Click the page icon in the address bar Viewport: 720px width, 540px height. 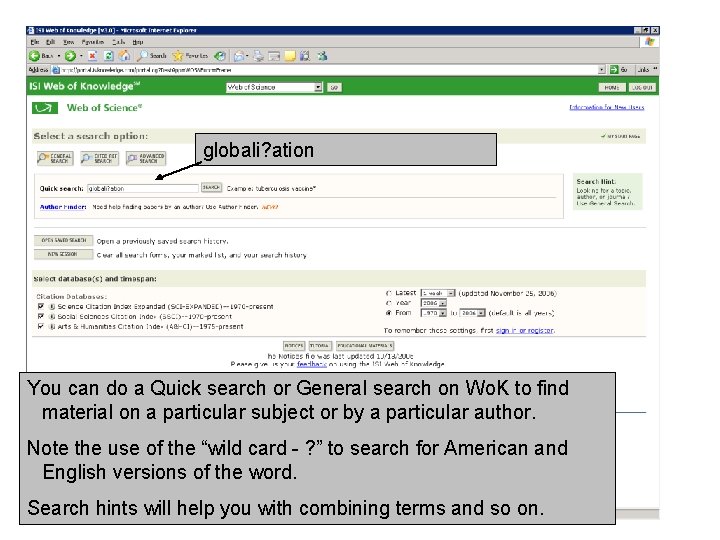pos(56,70)
